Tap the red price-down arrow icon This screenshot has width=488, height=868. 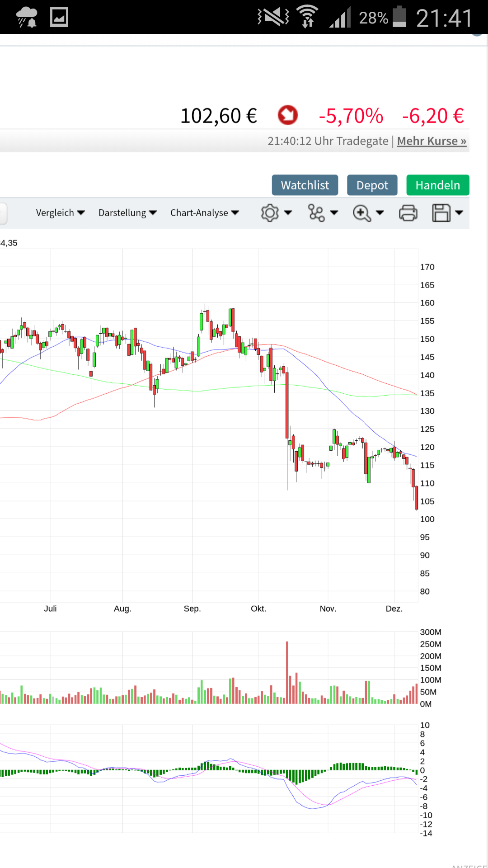[288, 115]
